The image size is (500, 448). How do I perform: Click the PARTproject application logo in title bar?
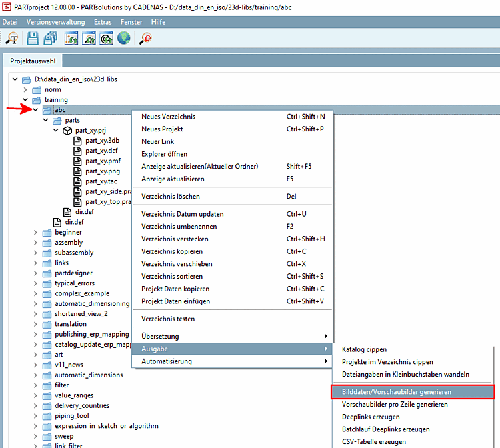[7, 7]
